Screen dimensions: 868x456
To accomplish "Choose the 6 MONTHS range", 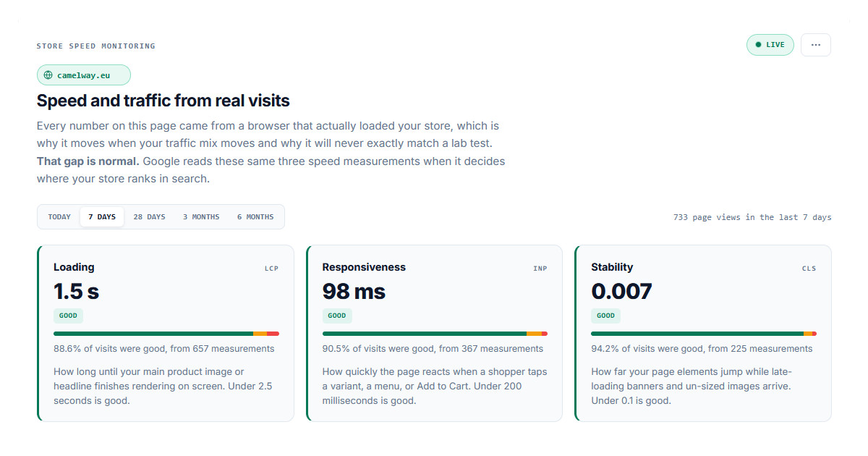I will pyautogui.click(x=255, y=217).
